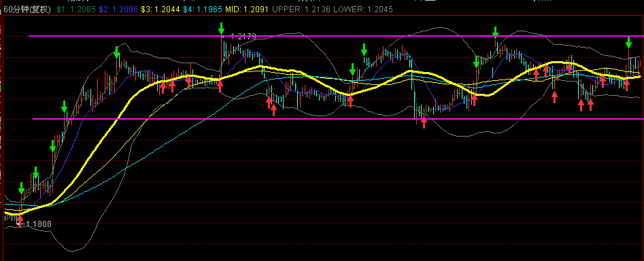Click the LOWER: 1.2045 band value

click(x=363, y=9)
